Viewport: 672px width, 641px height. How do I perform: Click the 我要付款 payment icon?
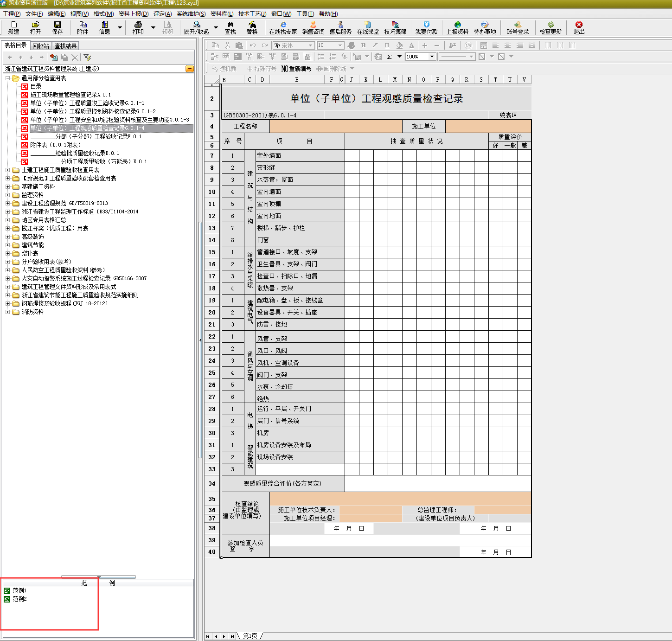(x=426, y=27)
